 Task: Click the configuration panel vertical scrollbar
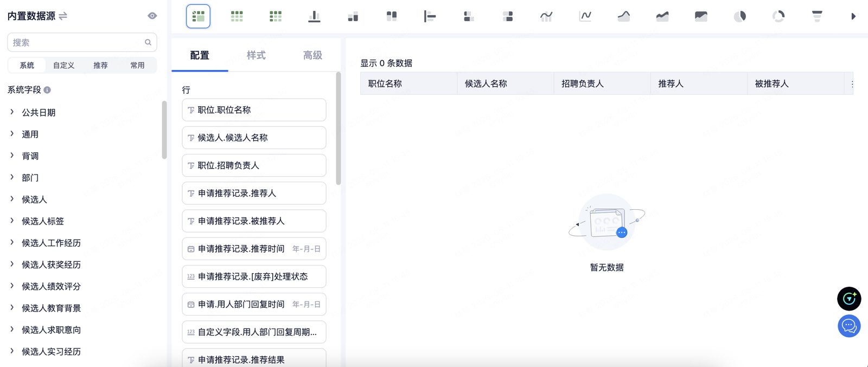coord(339,128)
